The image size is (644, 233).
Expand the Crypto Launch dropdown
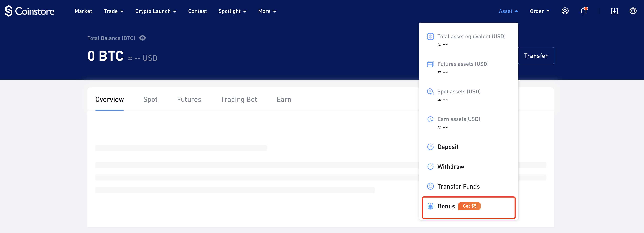[156, 11]
